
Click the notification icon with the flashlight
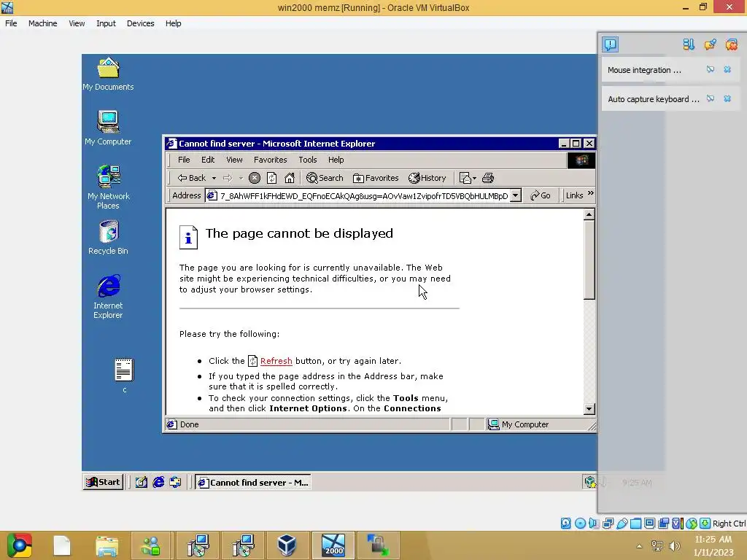point(710,44)
